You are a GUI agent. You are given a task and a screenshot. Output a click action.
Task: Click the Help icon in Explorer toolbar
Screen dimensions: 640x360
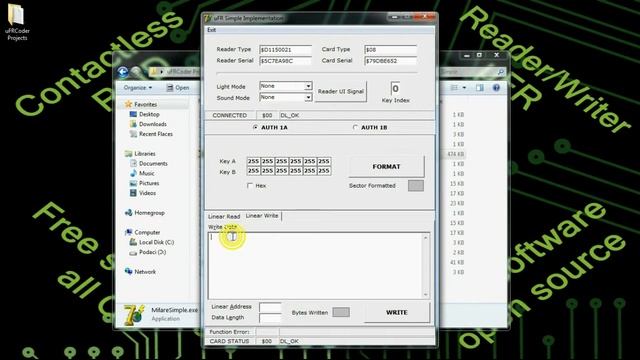click(496, 88)
